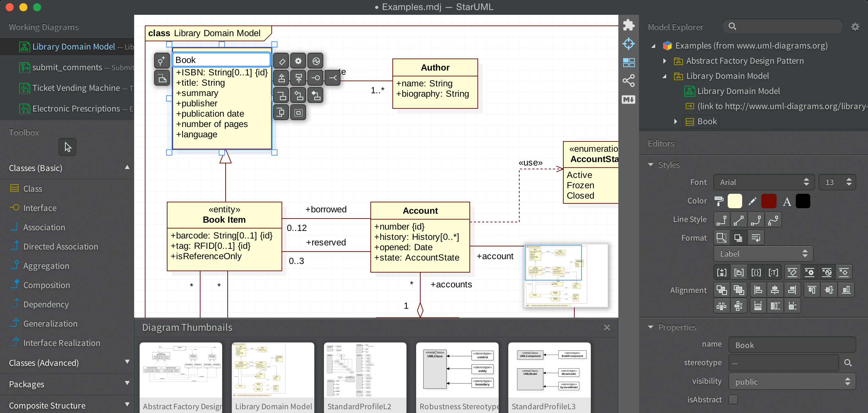Image resolution: width=868 pixels, height=413 pixels.
Task: Open the Working Diagrams panel menu
Action: point(127,27)
